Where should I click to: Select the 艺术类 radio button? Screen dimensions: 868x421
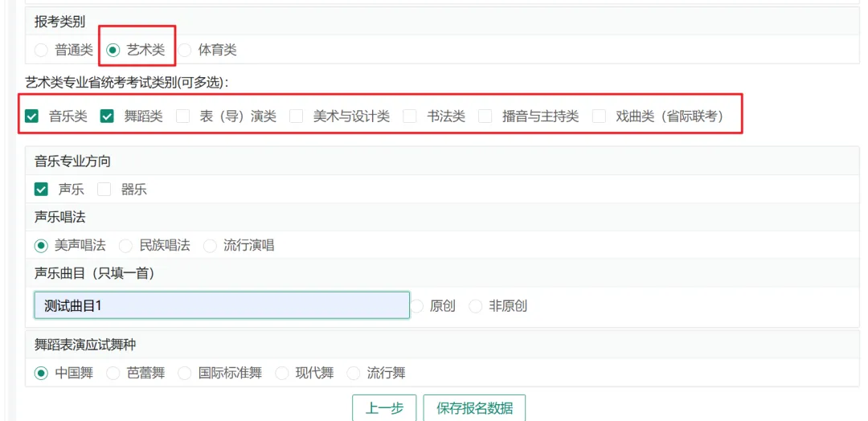coord(113,51)
